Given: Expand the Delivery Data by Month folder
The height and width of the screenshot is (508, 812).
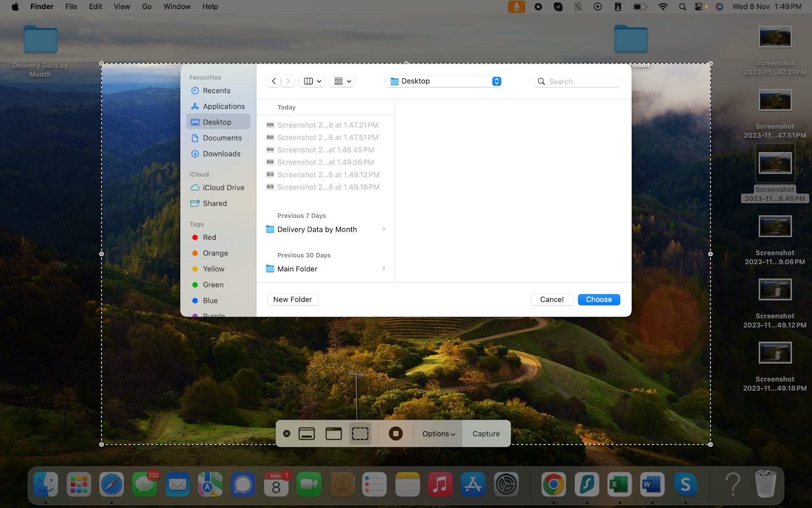Looking at the screenshot, I should (384, 230).
